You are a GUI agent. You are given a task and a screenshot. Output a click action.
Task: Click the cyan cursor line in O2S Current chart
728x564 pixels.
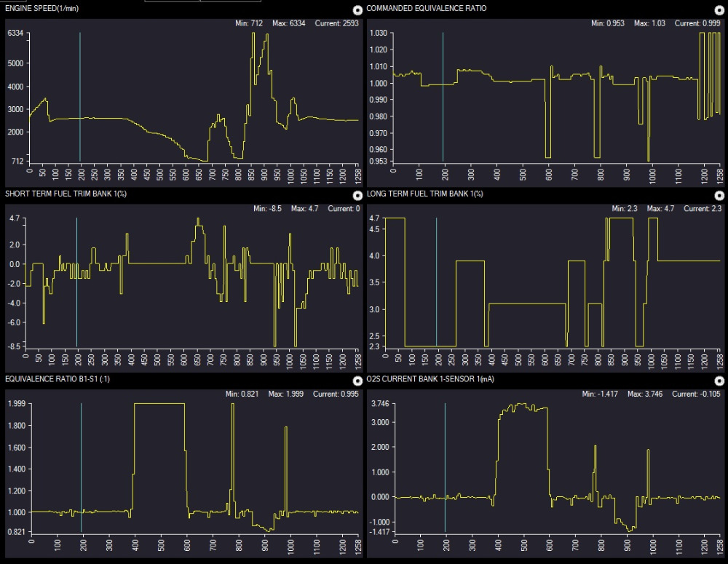(x=445, y=466)
